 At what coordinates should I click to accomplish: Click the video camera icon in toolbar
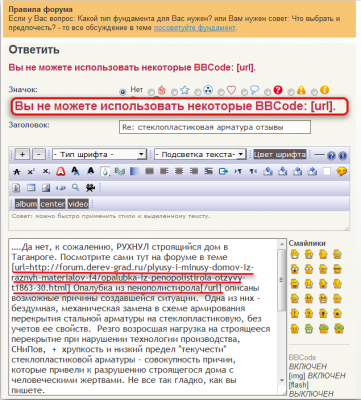click(x=90, y=188)
